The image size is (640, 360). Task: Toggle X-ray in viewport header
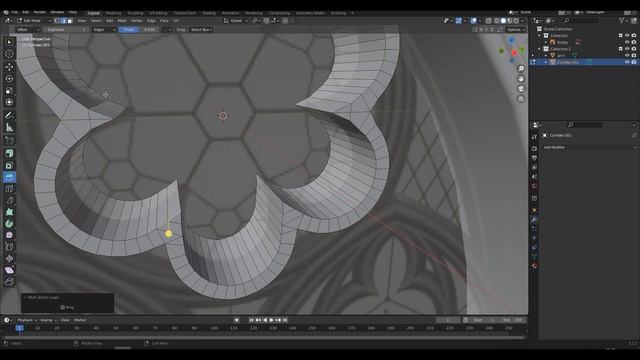pos(488,21)
